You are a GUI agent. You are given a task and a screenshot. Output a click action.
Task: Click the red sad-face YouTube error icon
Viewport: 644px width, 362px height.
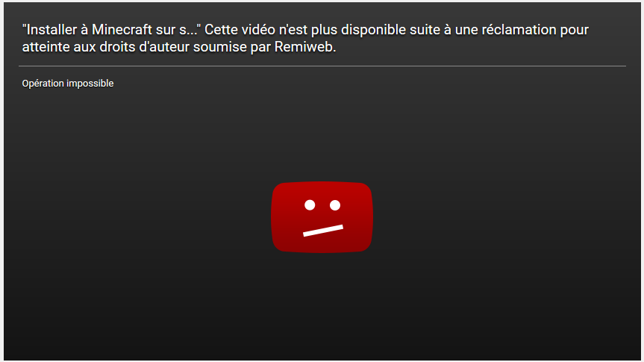[322, 216]
